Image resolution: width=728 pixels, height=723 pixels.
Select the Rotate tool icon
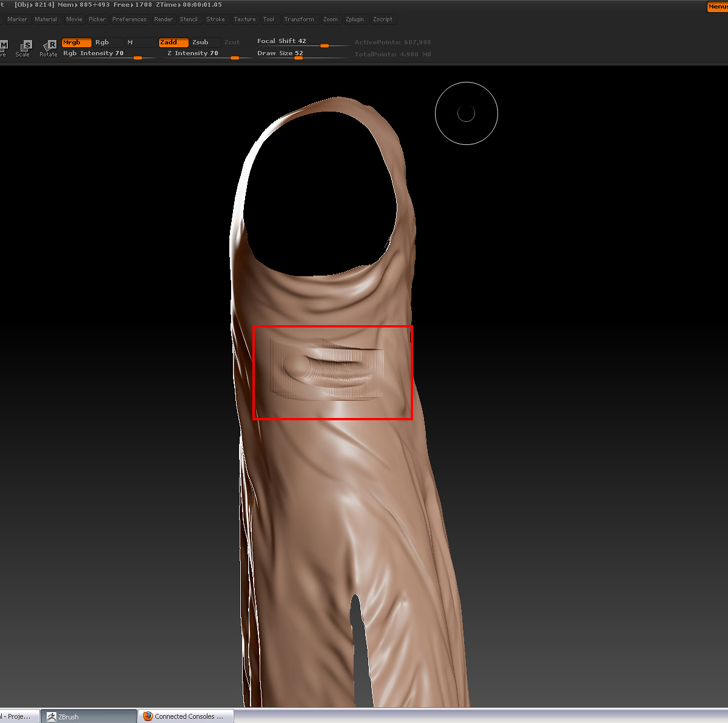tap(49, 48)
